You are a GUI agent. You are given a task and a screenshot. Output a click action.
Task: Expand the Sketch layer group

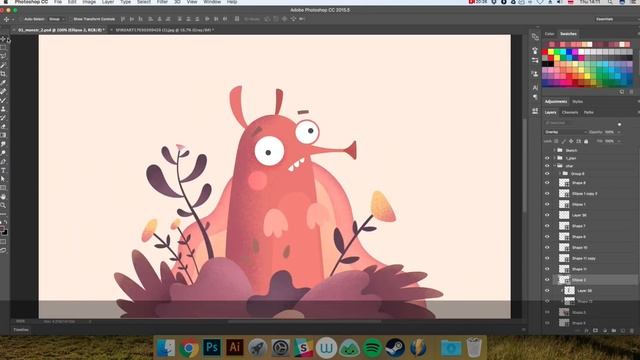click(x=555, y=150)
